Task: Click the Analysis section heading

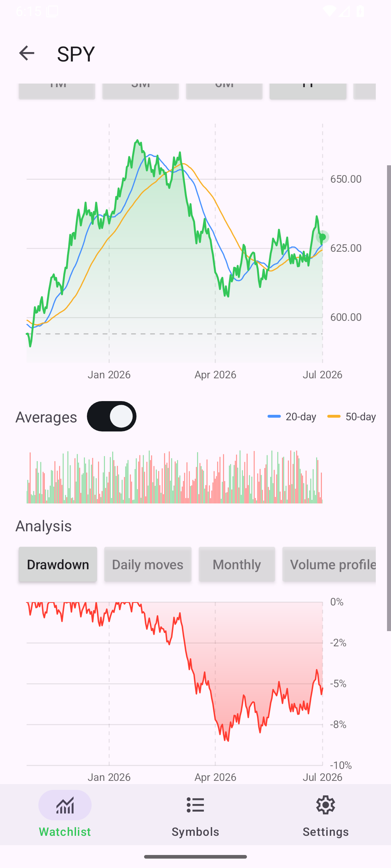Action: coord(43,526)
